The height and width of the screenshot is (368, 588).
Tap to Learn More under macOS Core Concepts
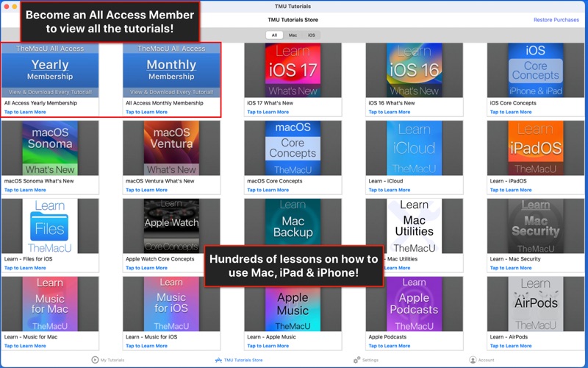point(268,190)
